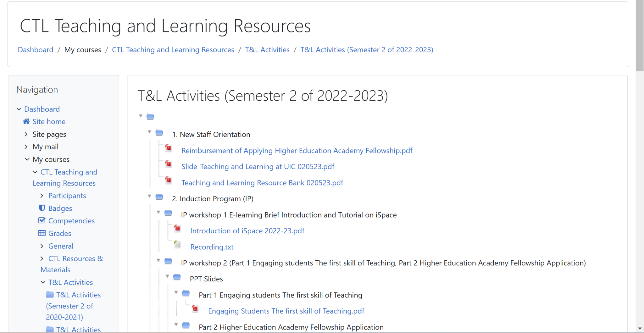This screenshot has width=644, height=333.
Task: Click PDF icon beside Reimbursement file
Action: [169, 148]
